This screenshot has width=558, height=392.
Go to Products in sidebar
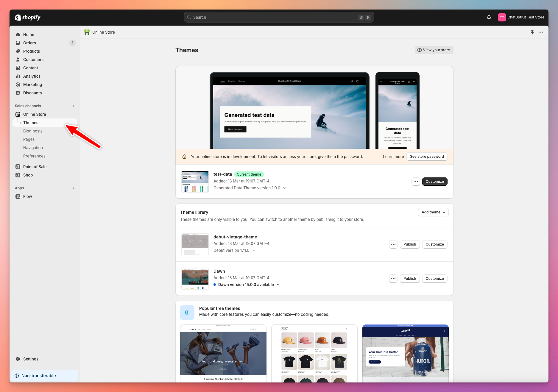(x=31, y=51)
